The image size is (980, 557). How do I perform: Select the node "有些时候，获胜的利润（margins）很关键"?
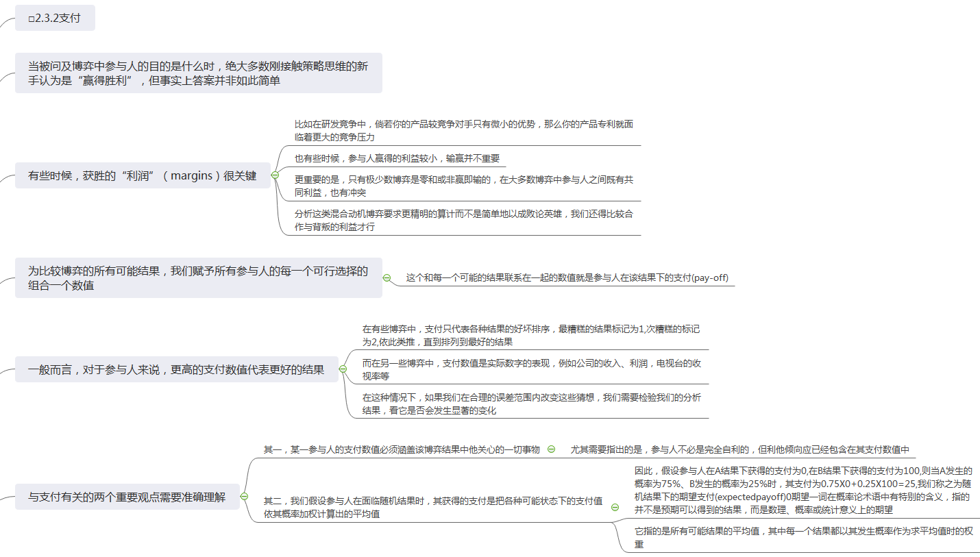tap(143, 175)
